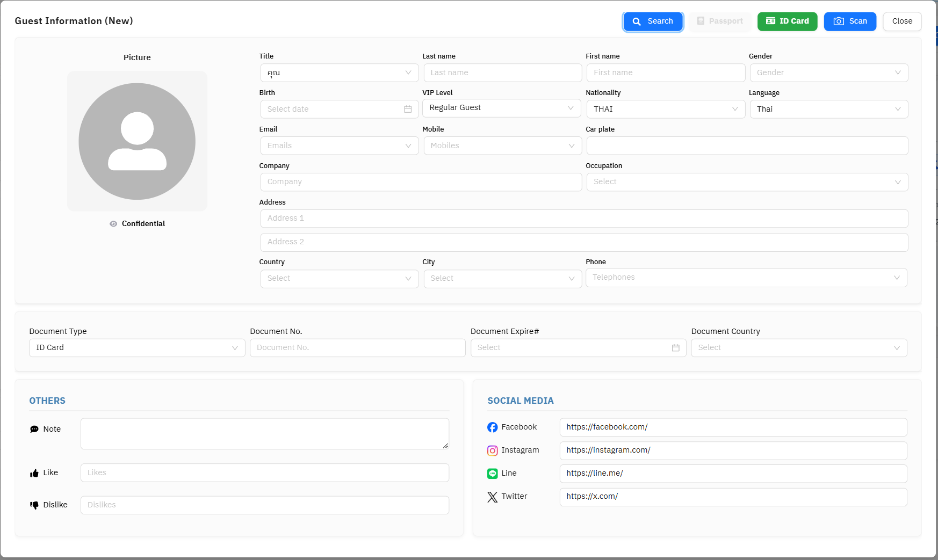Toggle the Confidential eye icon
Viewport: 938px width, 560px height.
[x=113, y=224]
